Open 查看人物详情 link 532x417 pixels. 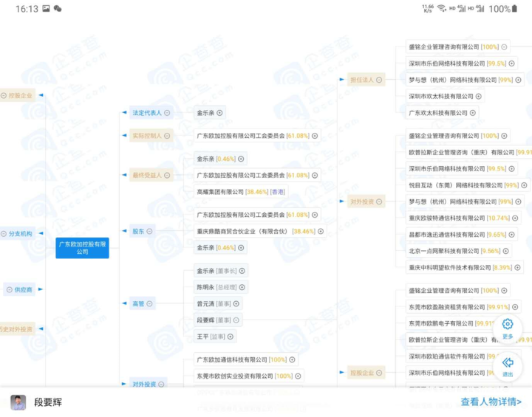point(491,402)
